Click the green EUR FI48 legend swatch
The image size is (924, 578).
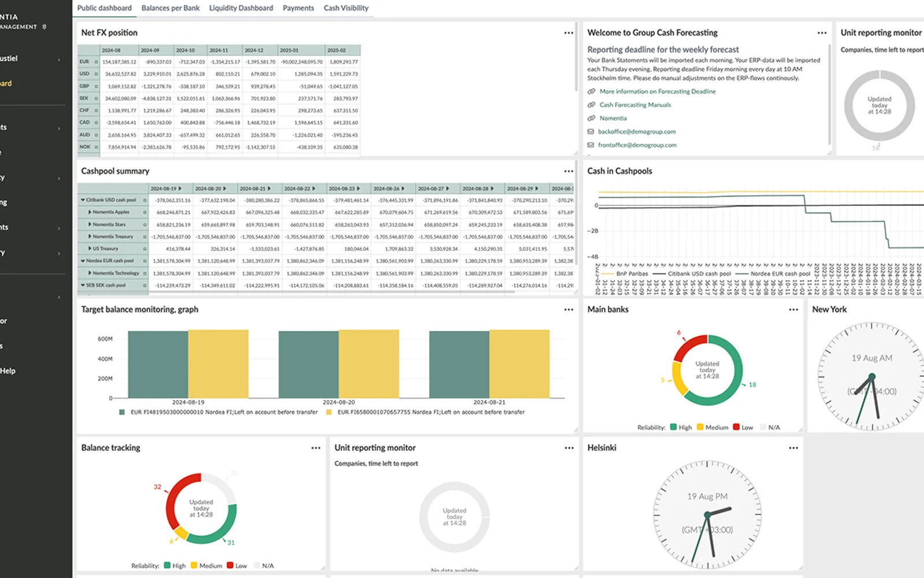(122, 412)
